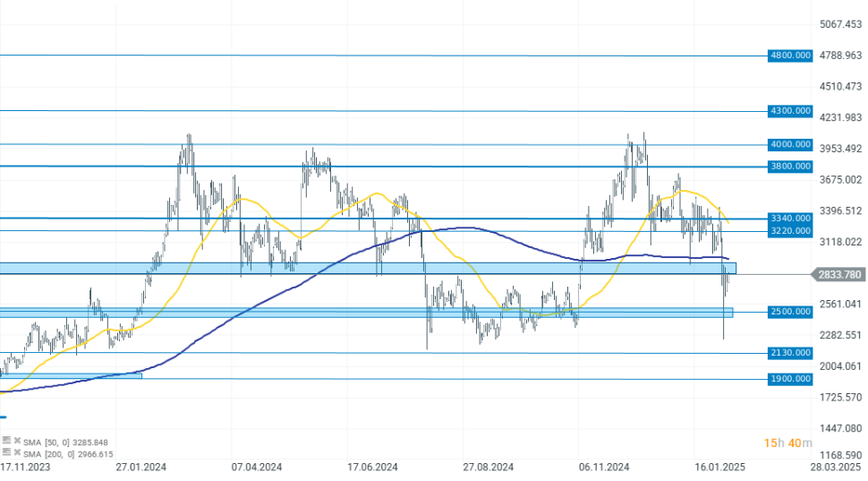The width and height of the screenshot is (868, 481).
Task: Click the 06.11.2024 date on time axis
Action: point(604,468)
